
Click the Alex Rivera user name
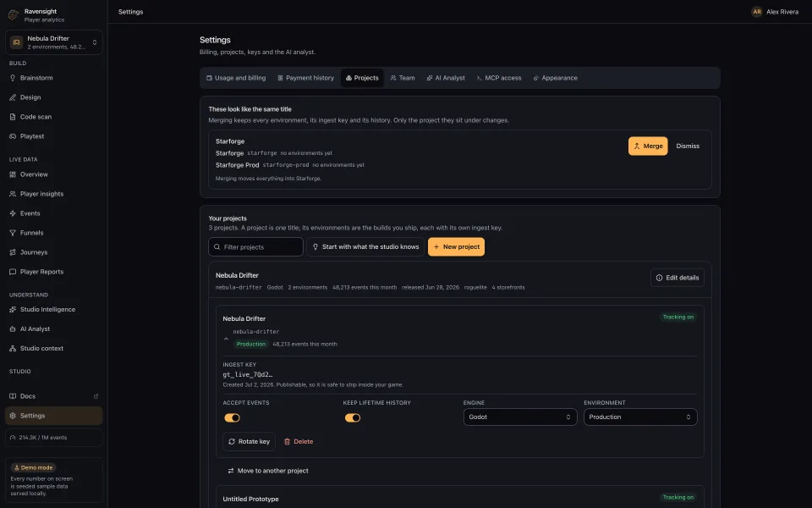pyautogui.click(x=782, y=11)
